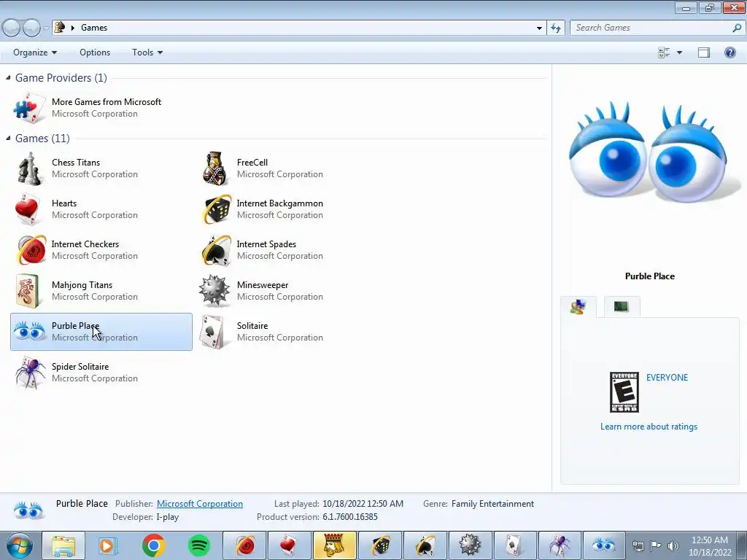747x560 pixels.
Task: Click the Purble Place eyes icon in list
Action: [29, 331]
